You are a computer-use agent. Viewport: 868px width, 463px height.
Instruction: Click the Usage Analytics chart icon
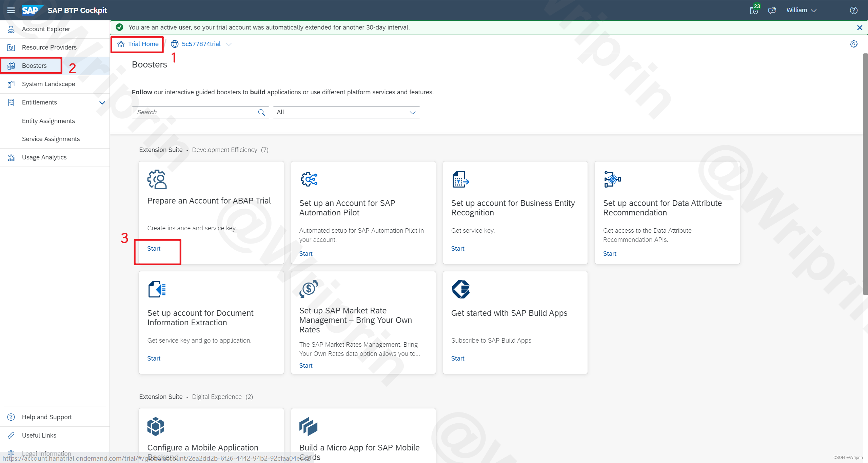[x=11, y=157]
